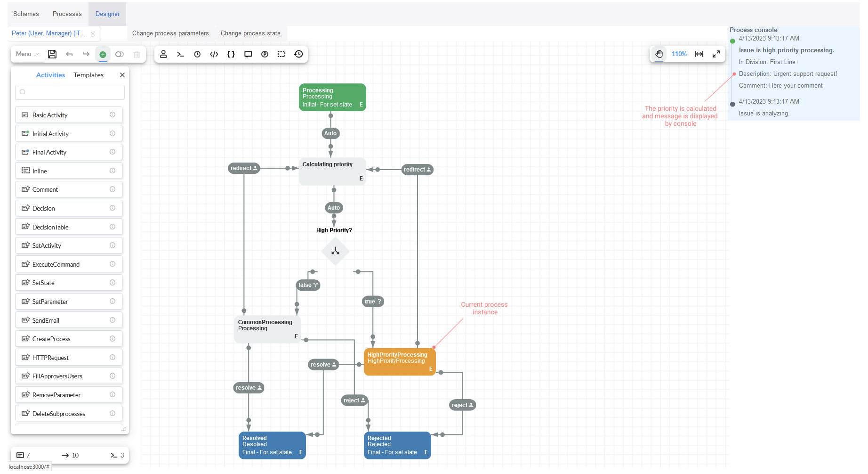Open the Process info P icon
The height and width of the screenshot is (474, 868).
pyautogui.click(x=265, y=54)
